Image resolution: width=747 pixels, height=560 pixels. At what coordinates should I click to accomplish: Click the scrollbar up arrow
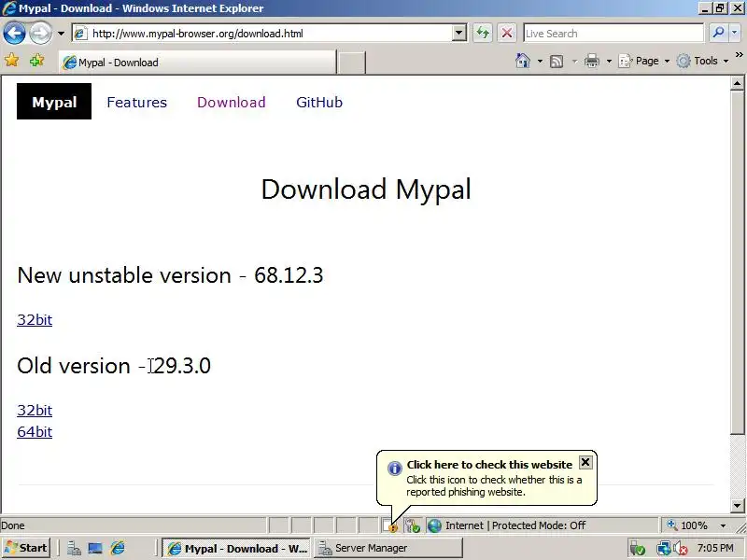coord(737,83)
